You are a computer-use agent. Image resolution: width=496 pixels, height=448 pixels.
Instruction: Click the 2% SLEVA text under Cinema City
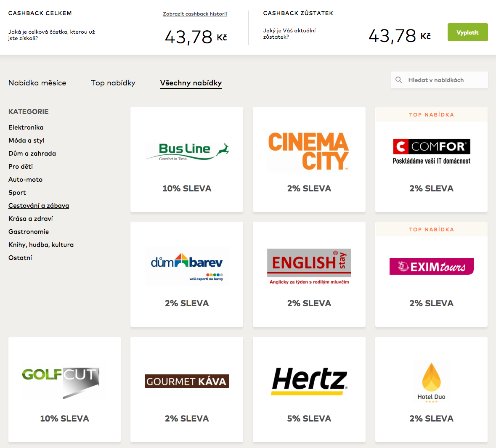309,188
